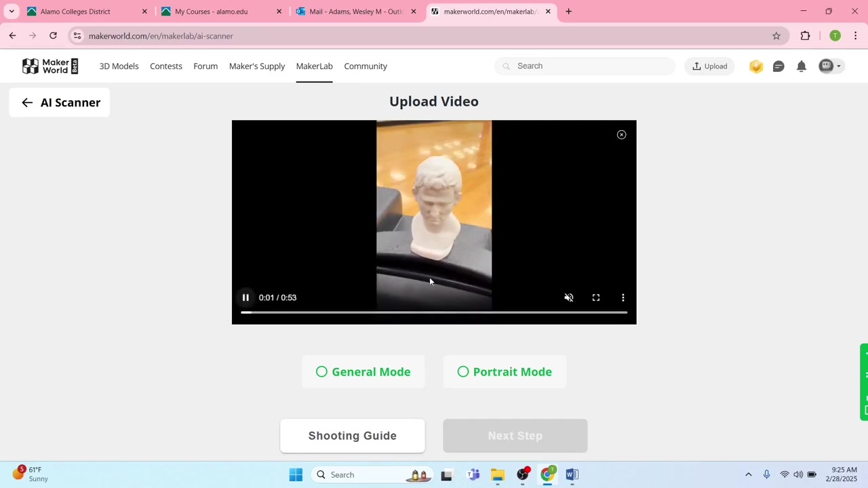Expand the site information icon in address bar

point(77,36)
